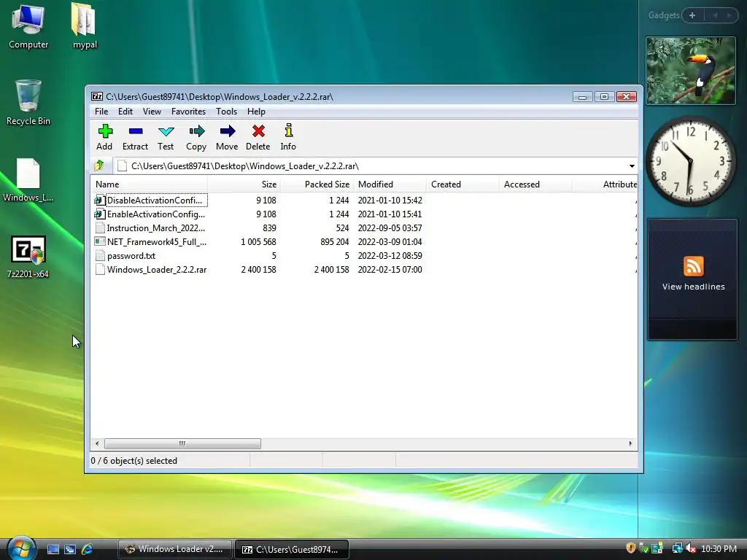The image size is (747, 560).
Task: Open the File menu
Action: pyautogui.click(x=101, y=112)
